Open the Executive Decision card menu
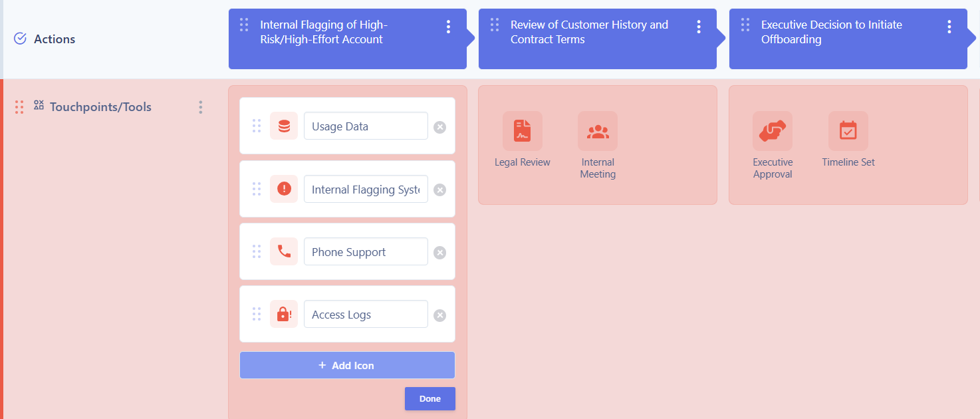980x419 pixels. point(949,27)
